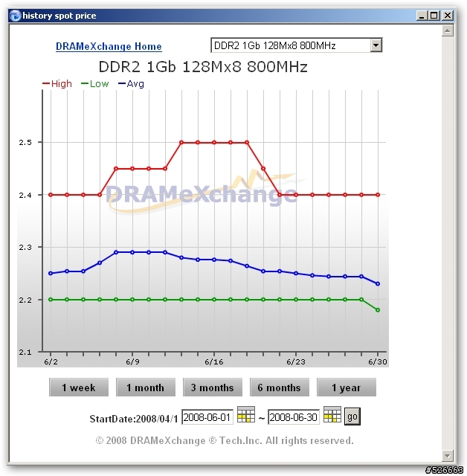Click the scrollbar up arrow
Viewport: 467px width, 476px height.
[447, 30]
